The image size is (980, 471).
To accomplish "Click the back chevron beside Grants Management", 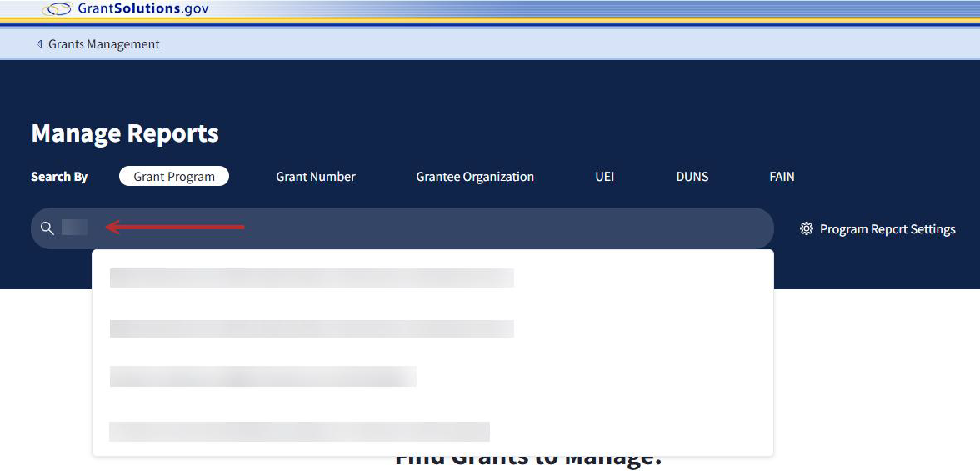I will [39, 44].
